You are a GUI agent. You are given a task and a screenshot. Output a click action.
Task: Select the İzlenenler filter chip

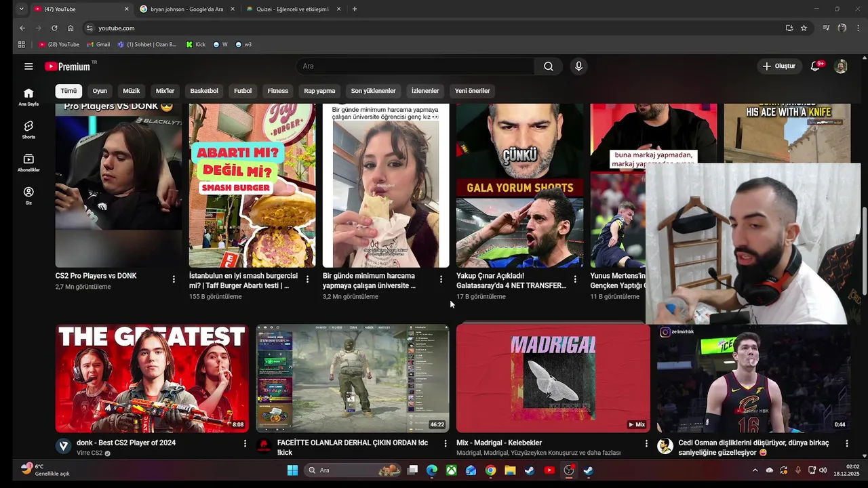pos(425,91)
